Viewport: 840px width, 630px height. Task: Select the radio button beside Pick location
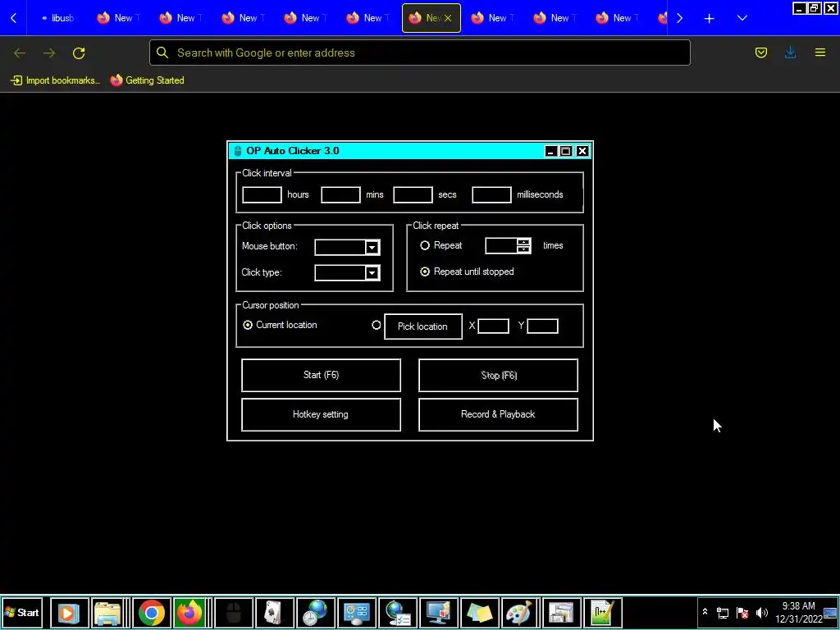376,325
